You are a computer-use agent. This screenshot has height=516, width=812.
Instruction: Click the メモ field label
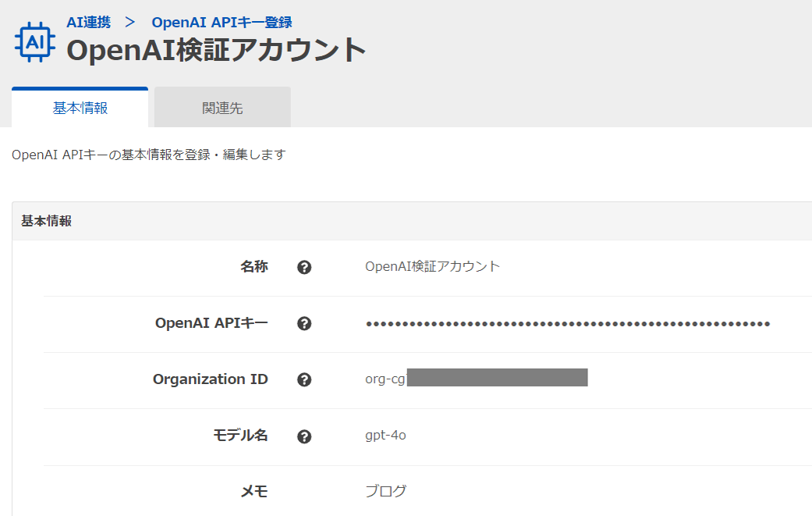254,491
